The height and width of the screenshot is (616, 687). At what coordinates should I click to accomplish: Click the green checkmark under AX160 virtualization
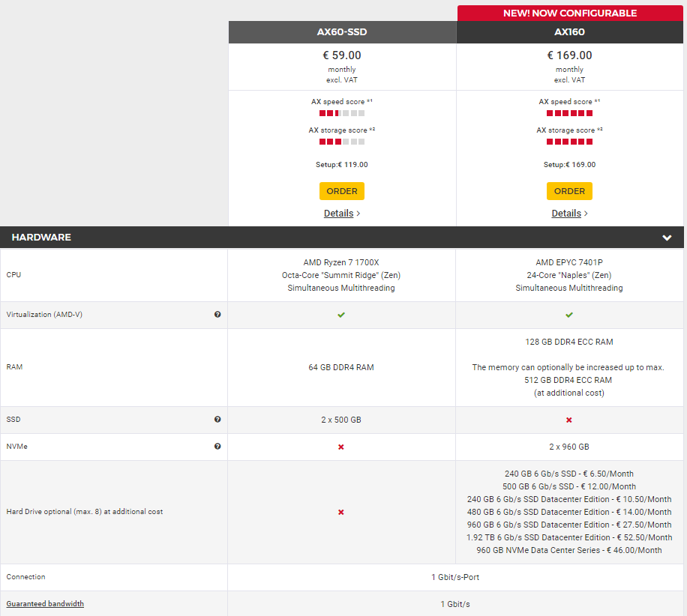(x=569, y=315)
